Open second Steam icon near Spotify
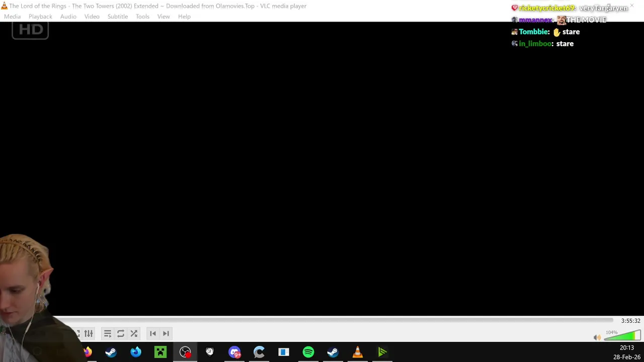Screen dimensions: 644x362 [x=333, y=352]
